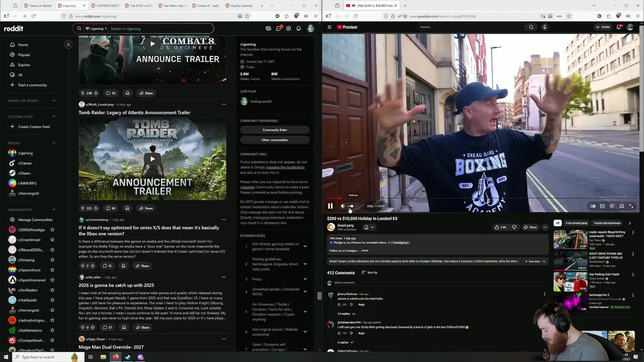
Task: Toggle YouTube autoplay switch in player
Action: tap(593, 206)
